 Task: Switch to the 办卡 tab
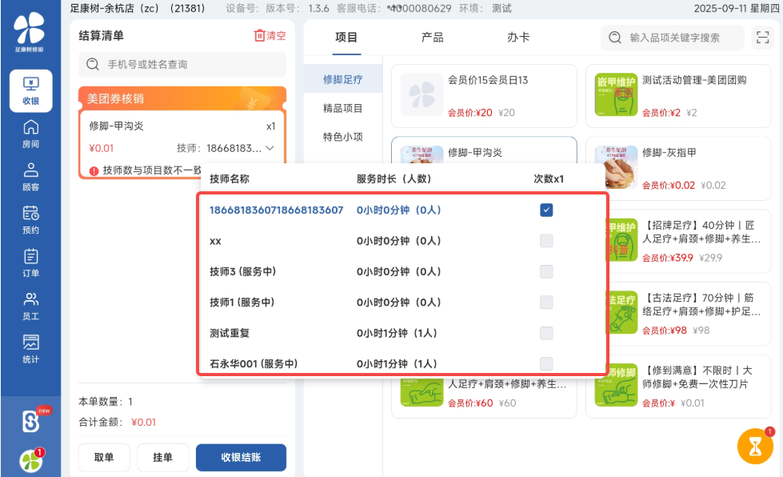(518, 37)
